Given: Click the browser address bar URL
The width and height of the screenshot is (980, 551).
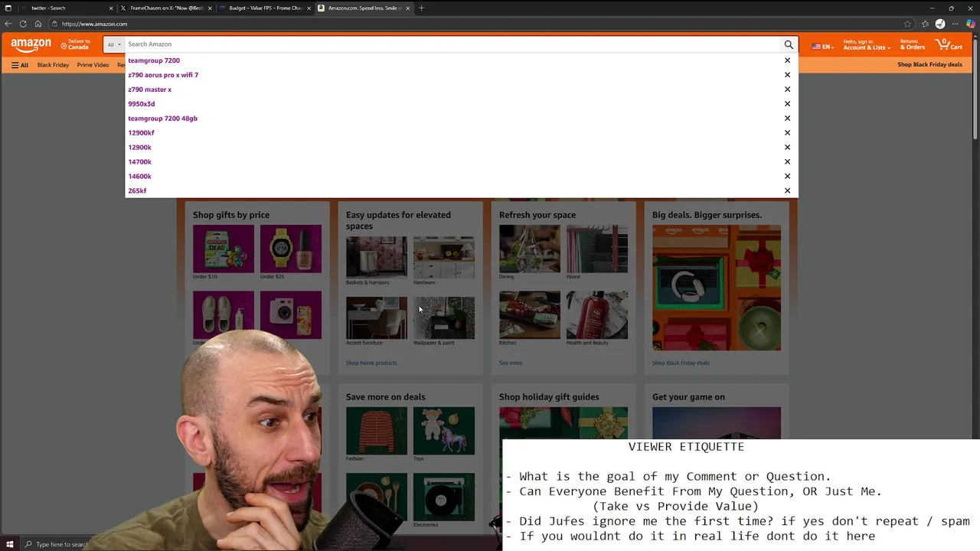Looking at the screenshot, I should pyautogui.click(x=94, y=24).
